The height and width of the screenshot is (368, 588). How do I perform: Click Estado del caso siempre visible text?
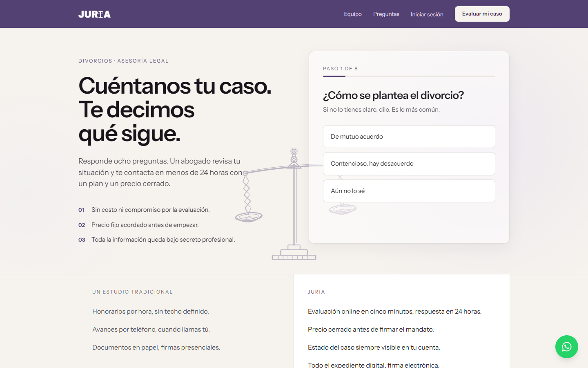click(x=374, y=348)
